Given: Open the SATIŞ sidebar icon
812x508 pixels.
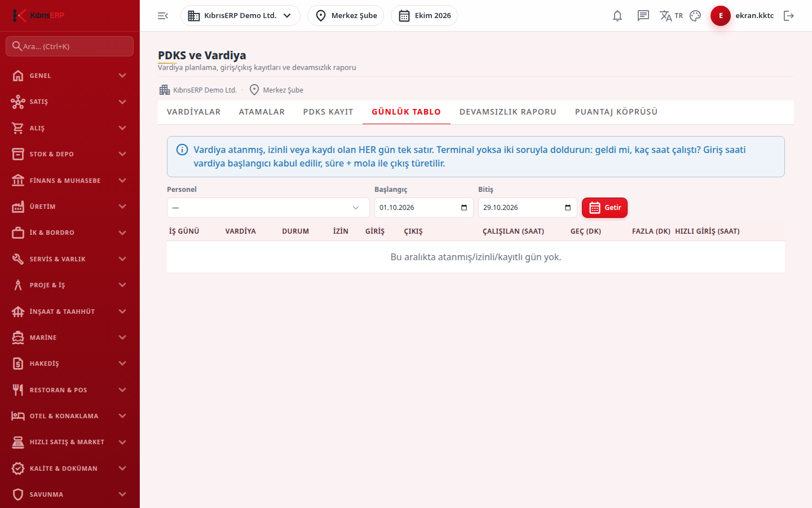Looking at the screenshot, I should (x=18, y=102).
